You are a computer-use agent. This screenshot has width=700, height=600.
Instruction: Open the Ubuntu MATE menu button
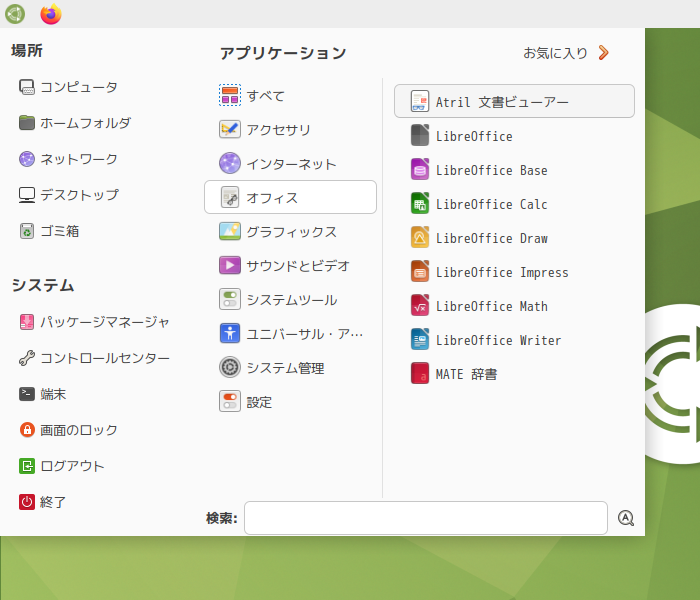pos(15,14)
